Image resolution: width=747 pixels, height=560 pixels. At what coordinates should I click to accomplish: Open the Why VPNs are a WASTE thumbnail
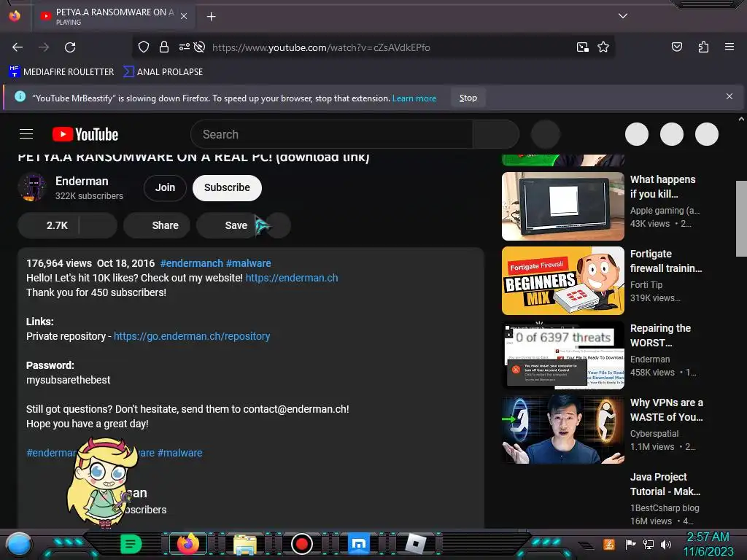(x=563, y=429)
